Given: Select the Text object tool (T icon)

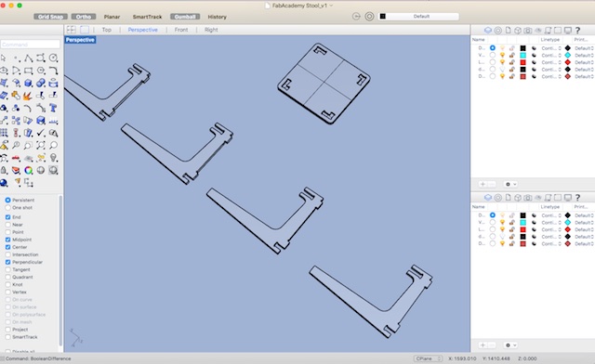Looking at the screenshot, I should pyautogui.click(x=54, y=108).
